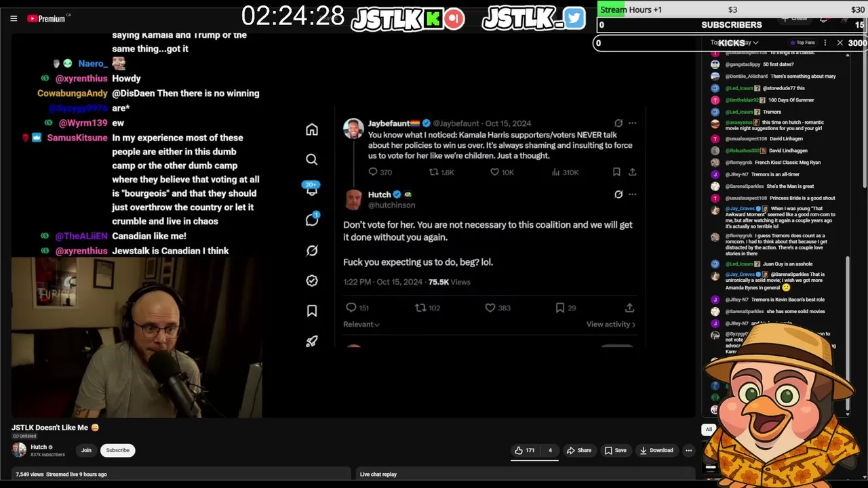The image size is (868, 488).
Task: Open the @DontBe_ARichard chat username
Action: point(746,77)
